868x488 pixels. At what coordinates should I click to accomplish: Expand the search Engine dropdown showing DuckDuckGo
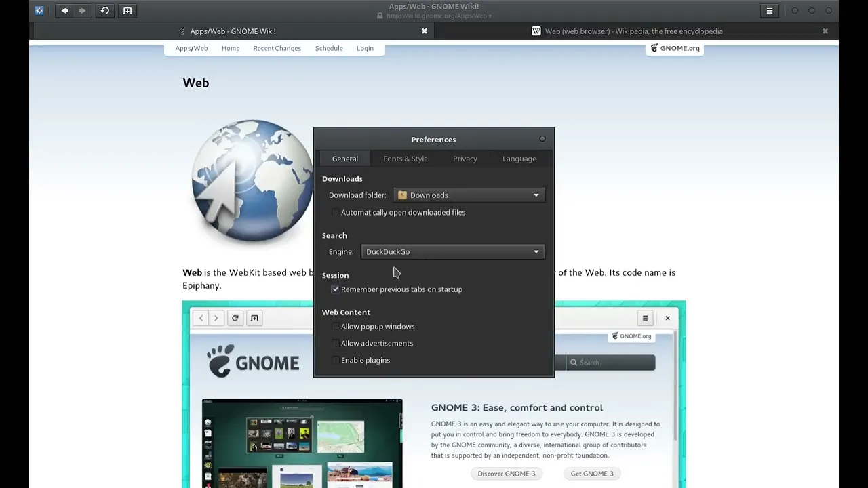pyautogui.click(x=453, y=252)
